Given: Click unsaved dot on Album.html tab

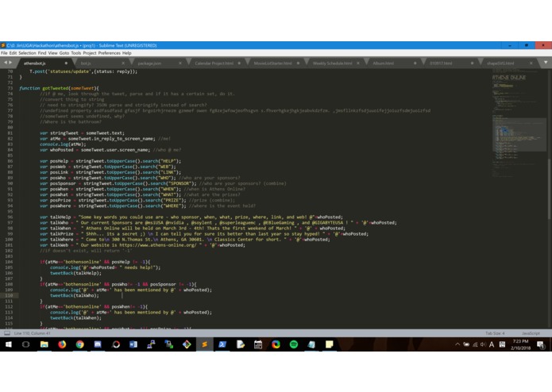Looking at the screenshot, I should click(415, 63).
